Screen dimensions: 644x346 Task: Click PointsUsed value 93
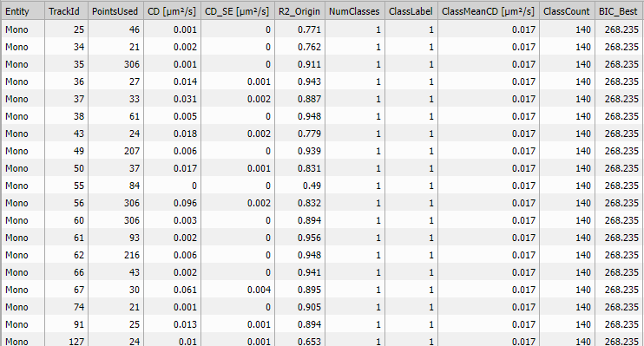[135, 238]
